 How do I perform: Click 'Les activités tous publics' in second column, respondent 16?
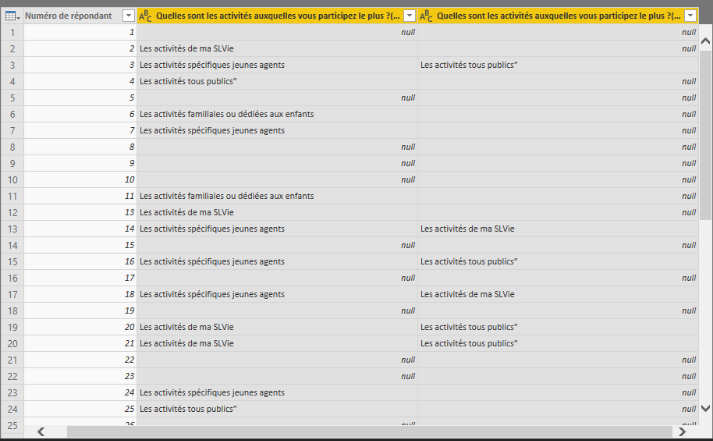[x=469, y=261]
